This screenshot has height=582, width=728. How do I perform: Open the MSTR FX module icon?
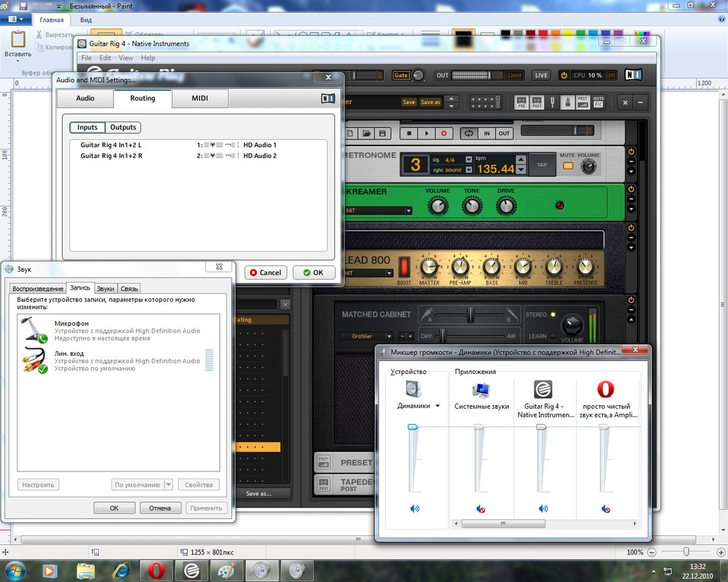tap(598, 102)
